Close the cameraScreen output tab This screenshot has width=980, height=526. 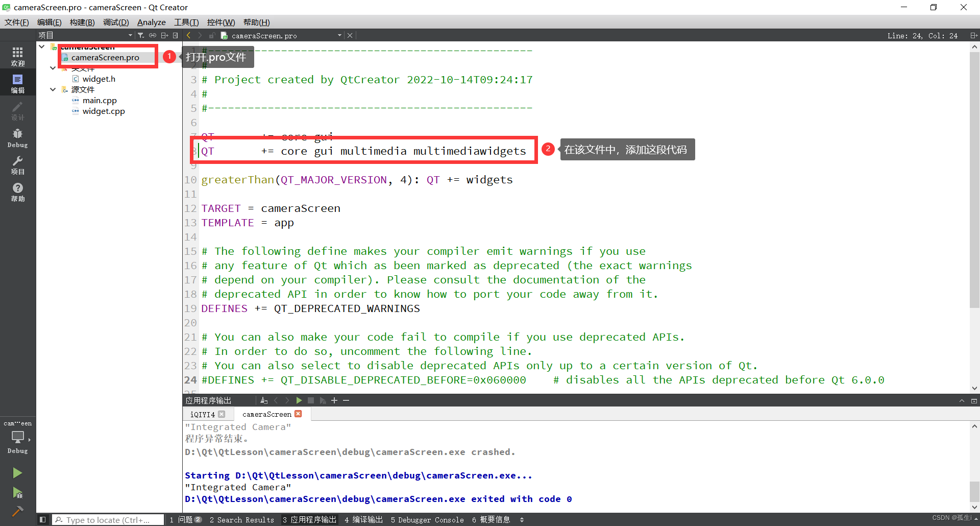tap(298, 414)
